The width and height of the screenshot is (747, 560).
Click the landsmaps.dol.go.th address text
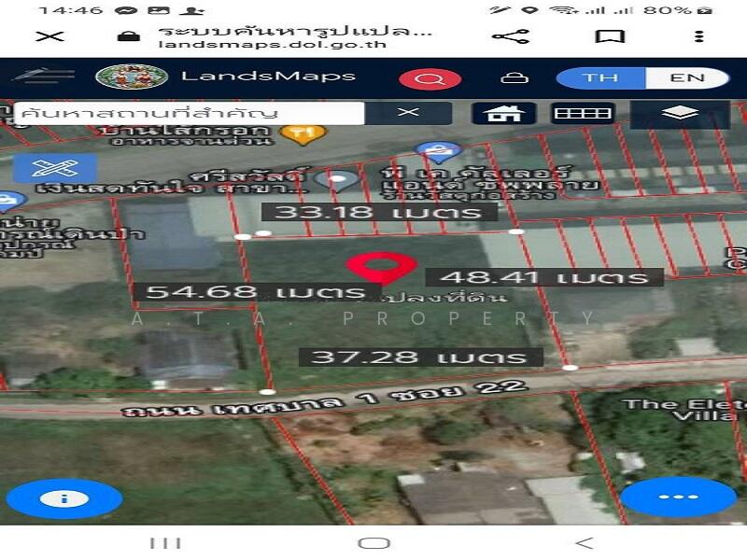(283, 44)
